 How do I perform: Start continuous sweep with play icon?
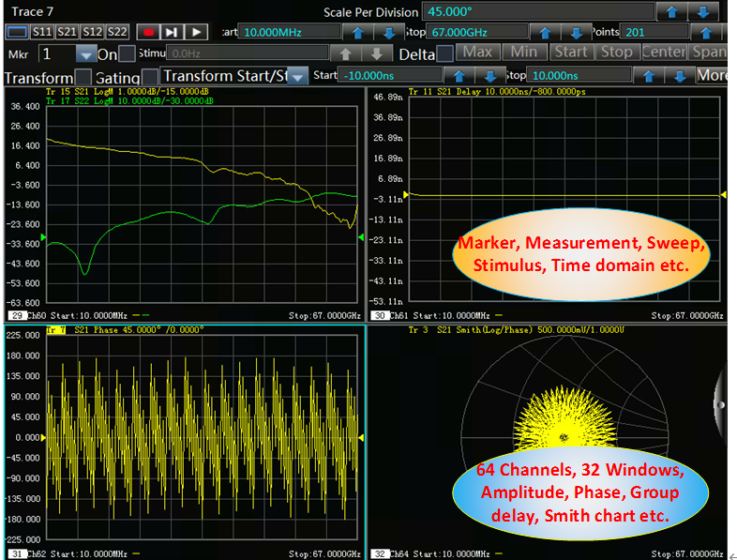coord(195,32)
